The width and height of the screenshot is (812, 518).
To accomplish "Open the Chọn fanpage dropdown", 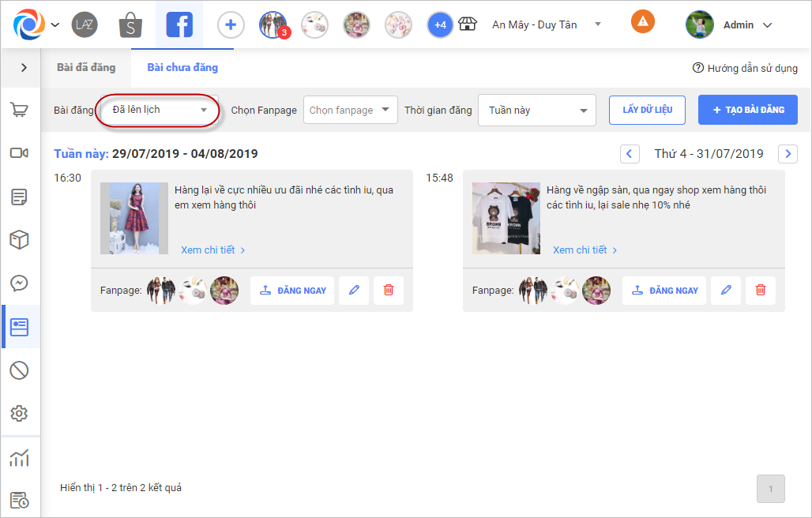I will coord(351,110).
